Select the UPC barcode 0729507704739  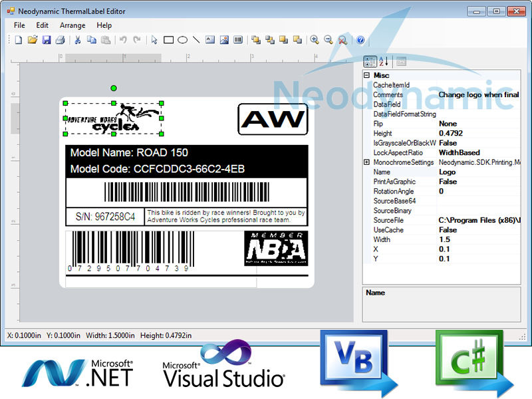pos(131,251)
